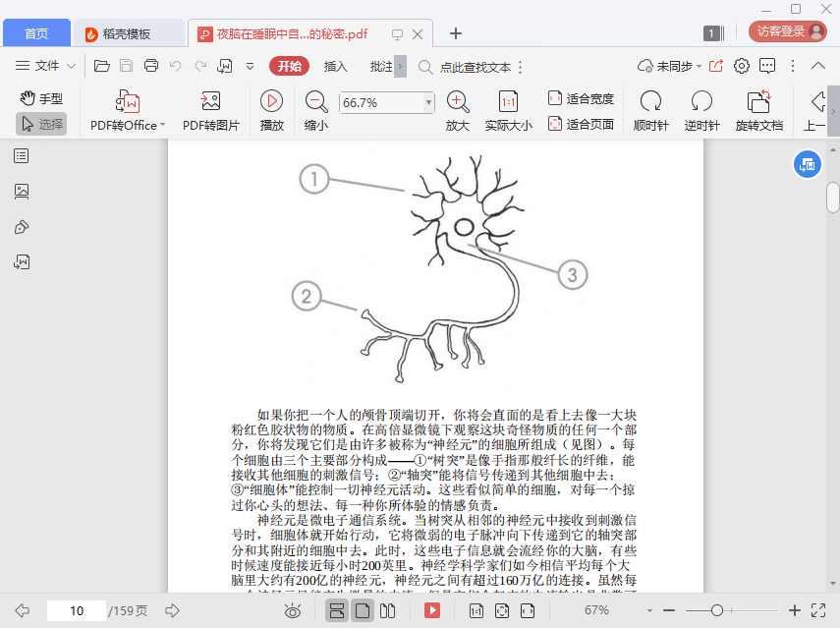Open the quick access toolbar dropdown
Image resolution: width=840 pixels, height=628 pixels.
[250, 67]
